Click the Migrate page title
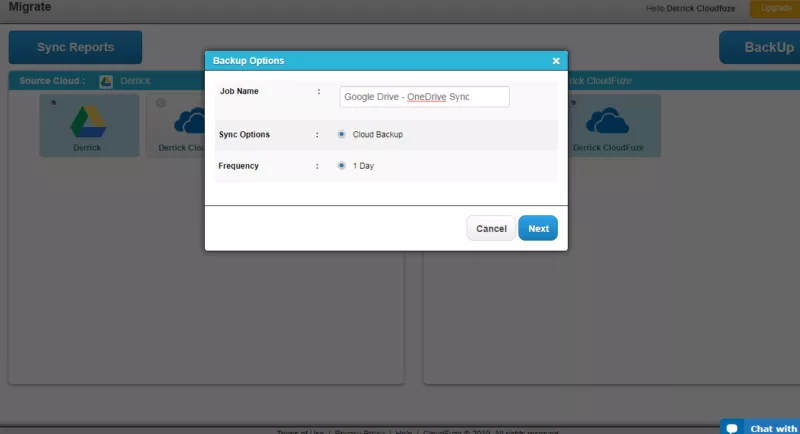800x434 pixels. click(30, 7)
